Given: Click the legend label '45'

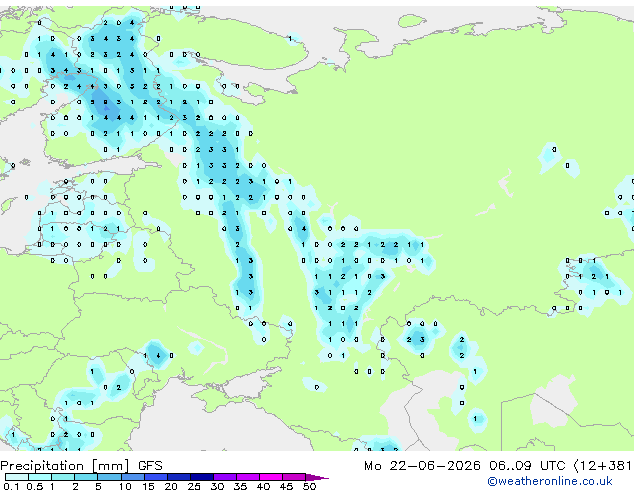Looking at the screenshot, I should (286, 486).
